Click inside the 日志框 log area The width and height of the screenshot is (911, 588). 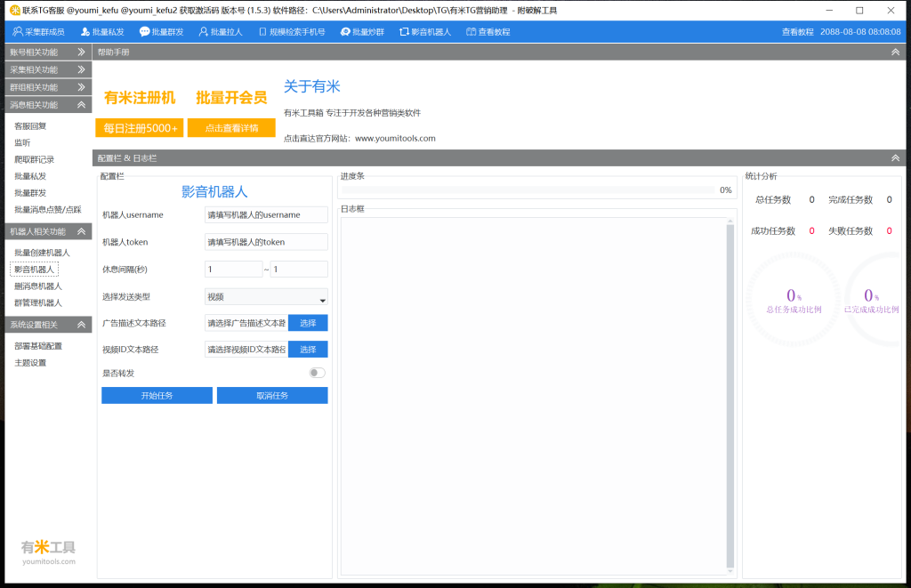534,395
